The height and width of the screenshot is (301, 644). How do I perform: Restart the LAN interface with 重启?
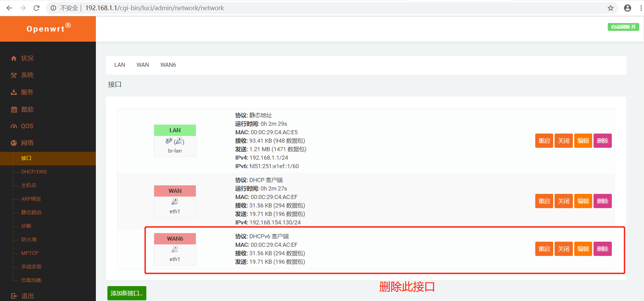coord(544,141)
